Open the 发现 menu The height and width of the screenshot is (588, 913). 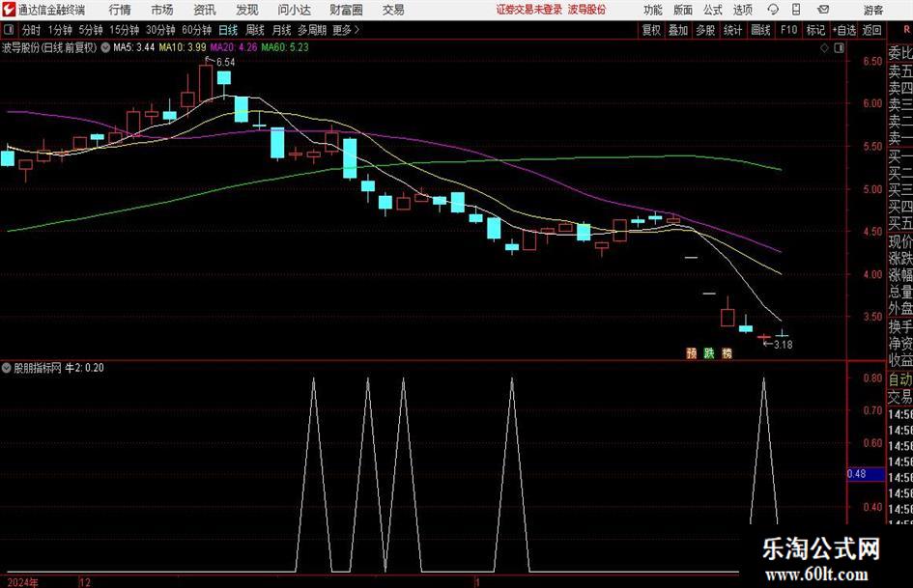(x=247, y=10)
